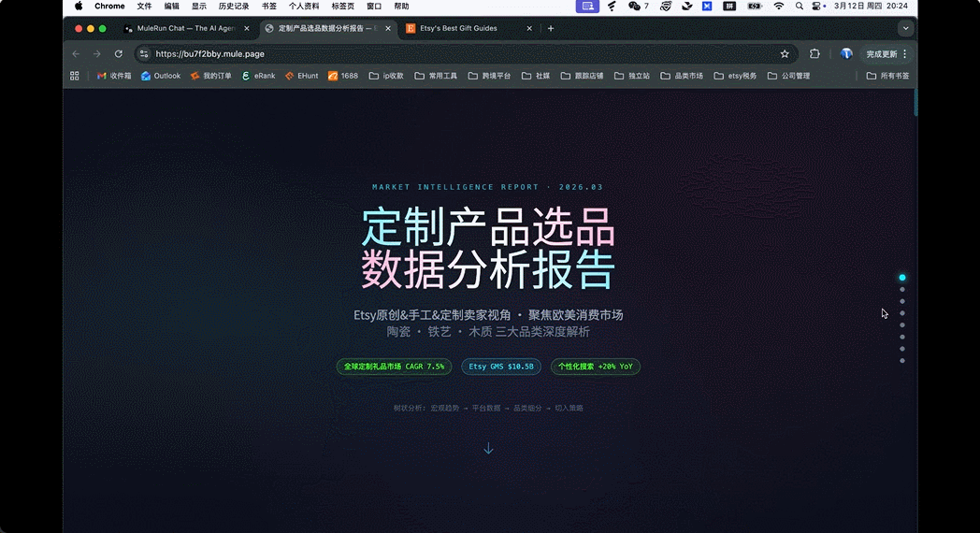Viewport: 980px width, 533px height.
Task: Expand the 独立站 bookmark folder
Action: click(x=632, y=76)
